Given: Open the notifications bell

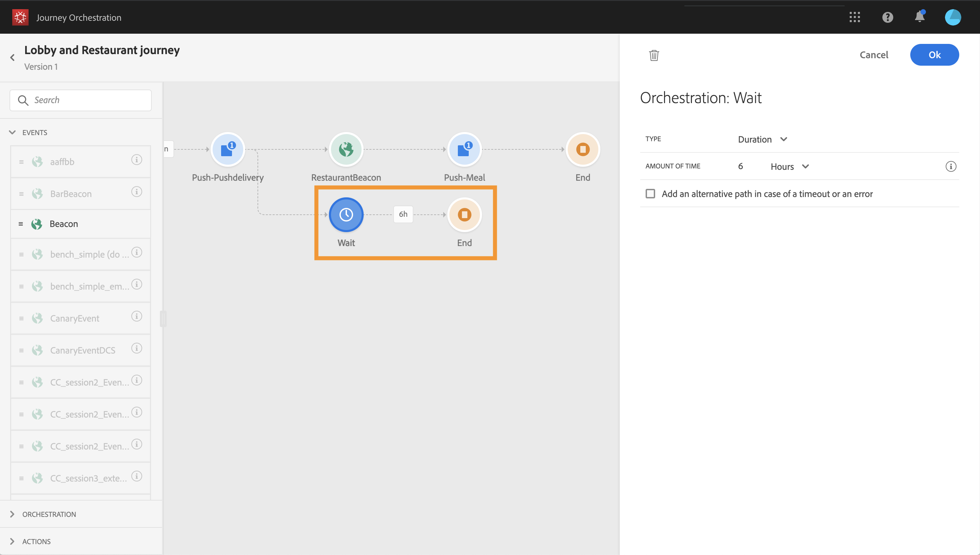Looking at the screenshot, I should tap(919, 17).
